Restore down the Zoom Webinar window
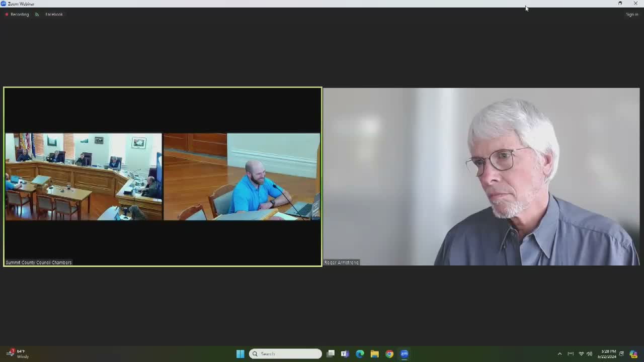The height and width of the screenshot is (362, 644). point(620,4)
